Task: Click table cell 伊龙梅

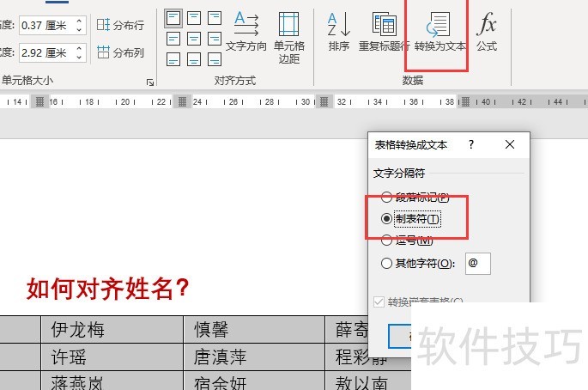Action: [x=112, y=330]
